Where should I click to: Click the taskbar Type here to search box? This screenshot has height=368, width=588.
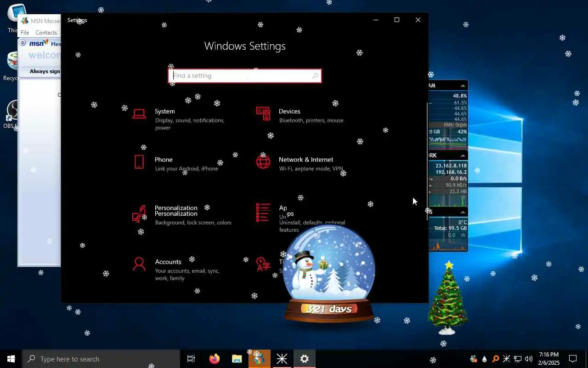click(101, 359)
